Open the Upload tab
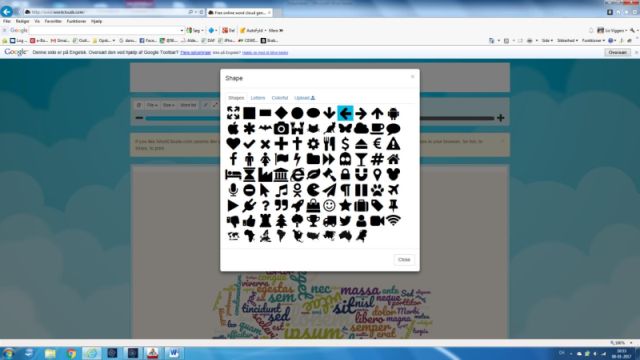This screenshot has height=360, width=640. [304, 98]
